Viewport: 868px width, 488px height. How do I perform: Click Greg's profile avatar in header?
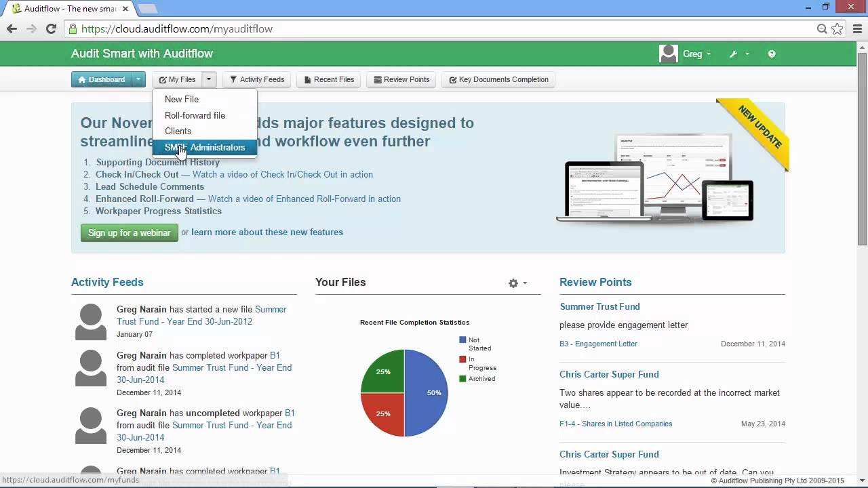point(669,54)
